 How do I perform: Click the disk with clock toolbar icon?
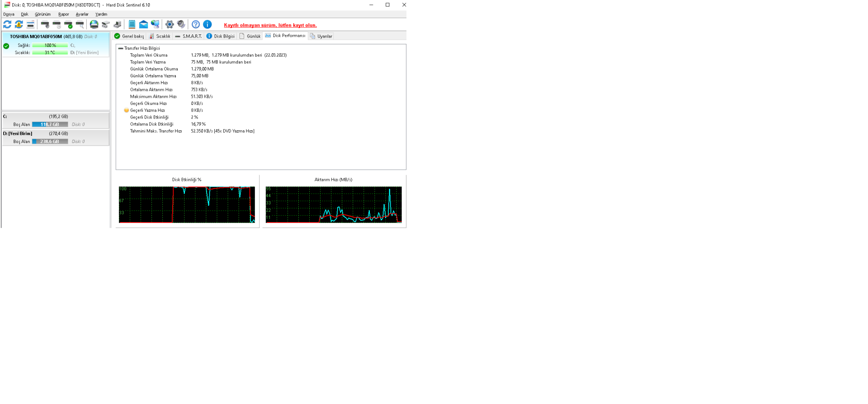pos(57,24)
